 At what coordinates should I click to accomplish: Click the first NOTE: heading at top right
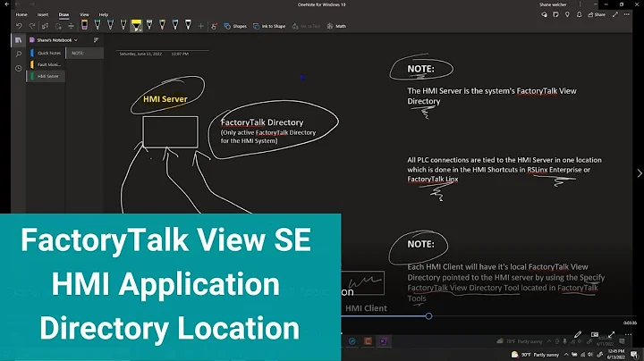420,69
